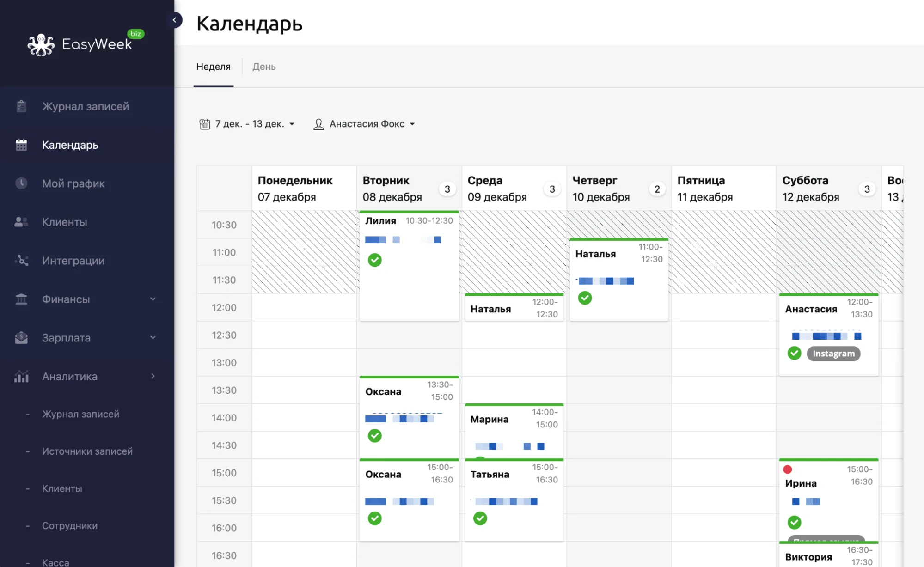Click the Мой график clock icon
The height and width of the screenshot is (567, 924).
tap(21, 183)
